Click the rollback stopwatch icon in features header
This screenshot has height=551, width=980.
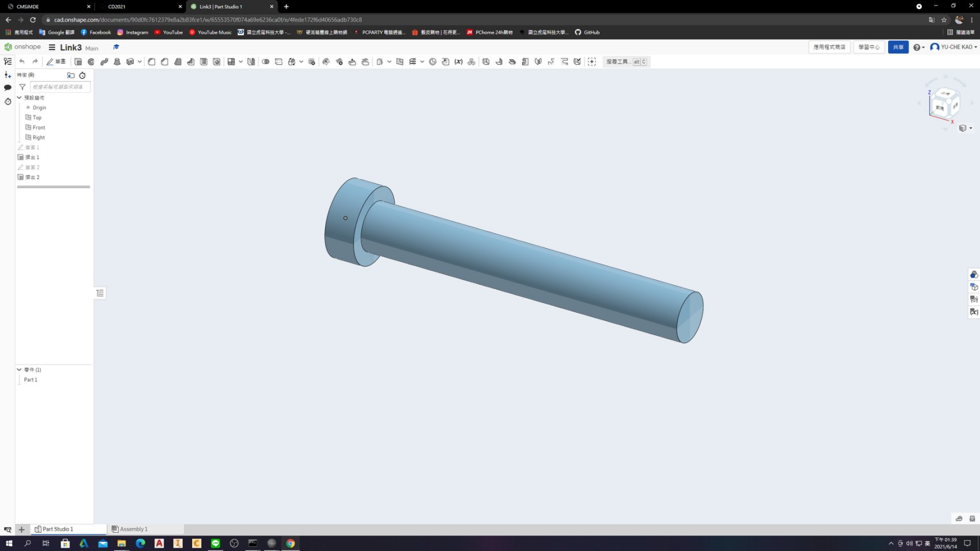click(82, 75)
